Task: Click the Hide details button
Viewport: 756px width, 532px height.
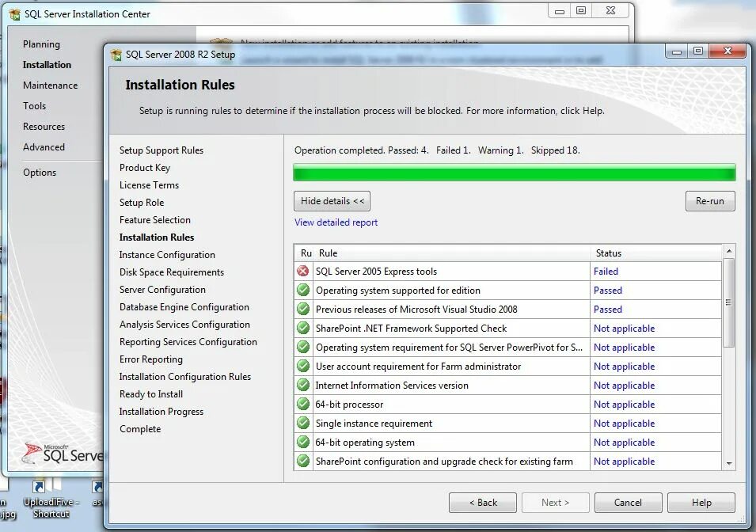Action: 332,201
